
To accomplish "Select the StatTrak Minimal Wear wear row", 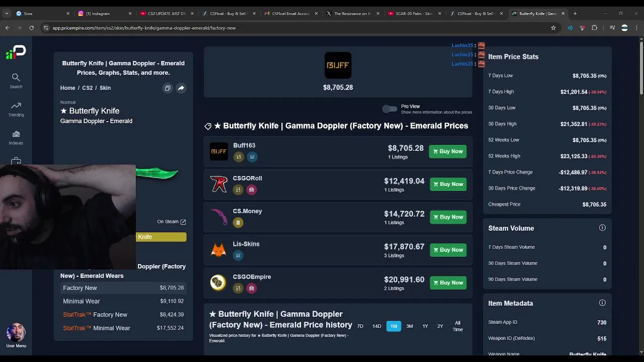I will [x=123, y=328].
